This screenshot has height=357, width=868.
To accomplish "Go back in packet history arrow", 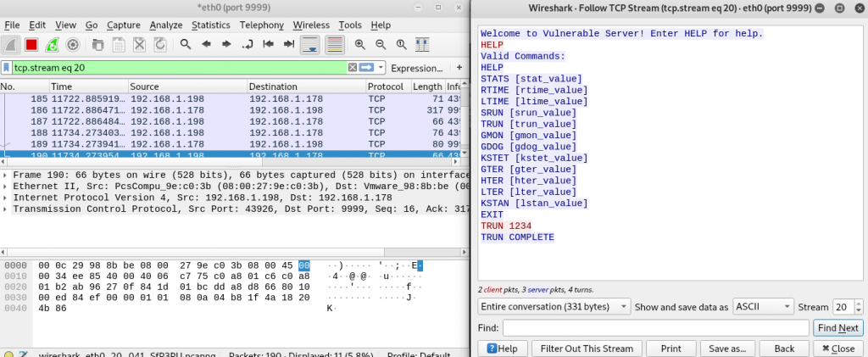I will (206, 45).
